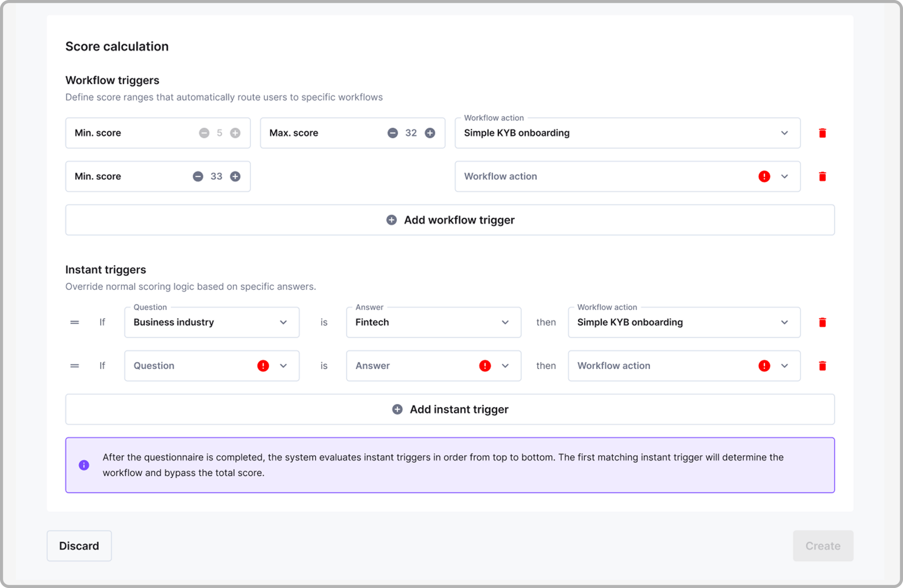Increase Min. score value 33
The image size is (903, 588).
click(x=235, y=176)
